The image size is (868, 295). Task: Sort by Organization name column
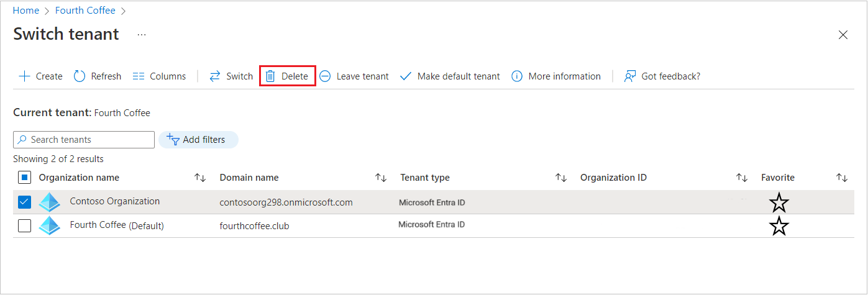click(x=199, y=178)
